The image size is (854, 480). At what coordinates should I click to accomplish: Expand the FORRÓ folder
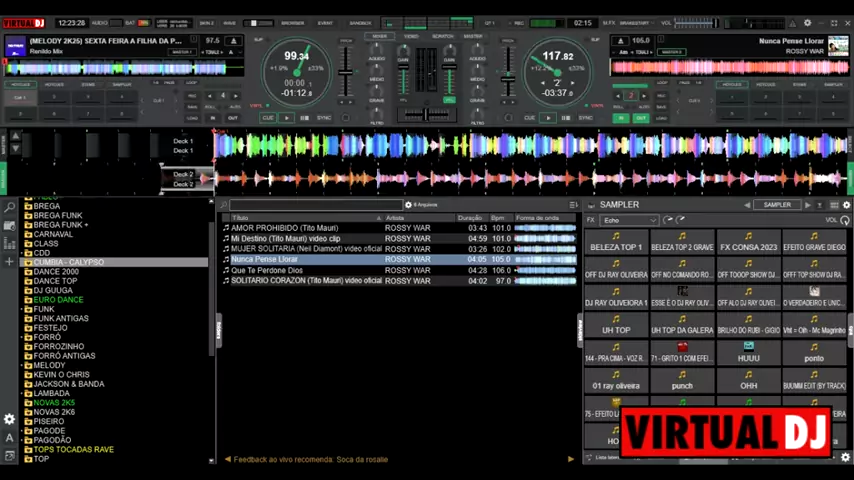click(22, 337)
